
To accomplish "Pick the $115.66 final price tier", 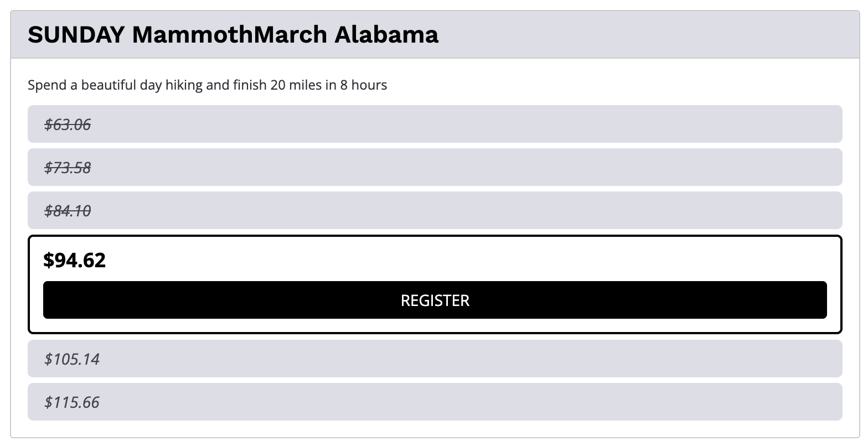I will coord(72,402).
